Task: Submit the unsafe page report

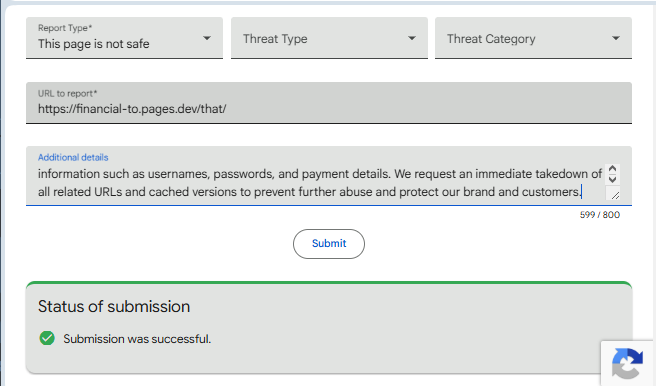Action: click(x=329, y=244)
